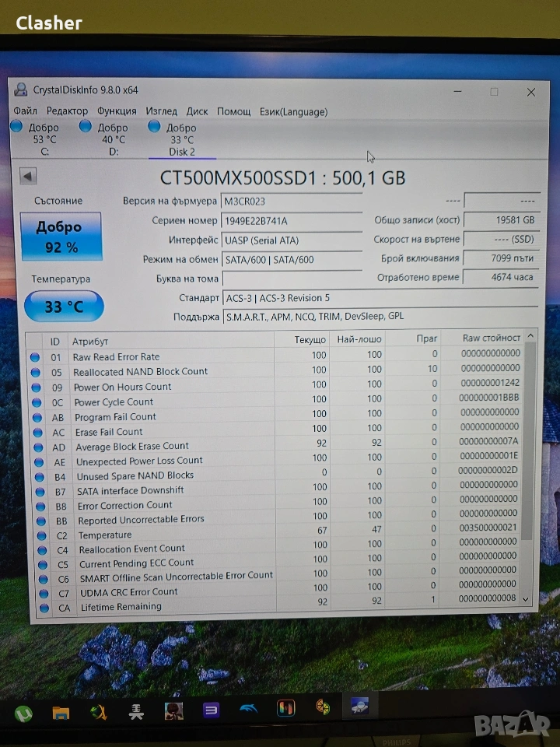This screenshot has width=560, height=747.
Task: Click the Добро 92 % health status button
Action: click(61, 237)
